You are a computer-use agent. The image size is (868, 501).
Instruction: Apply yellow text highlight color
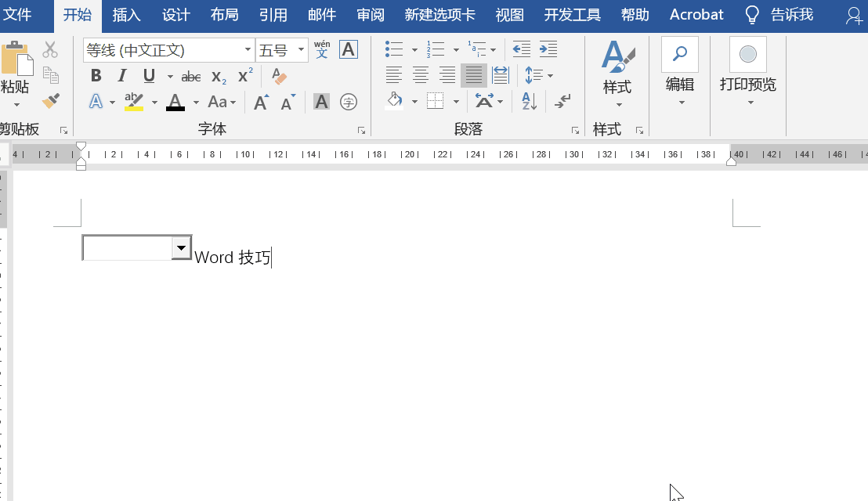(133, 102)
